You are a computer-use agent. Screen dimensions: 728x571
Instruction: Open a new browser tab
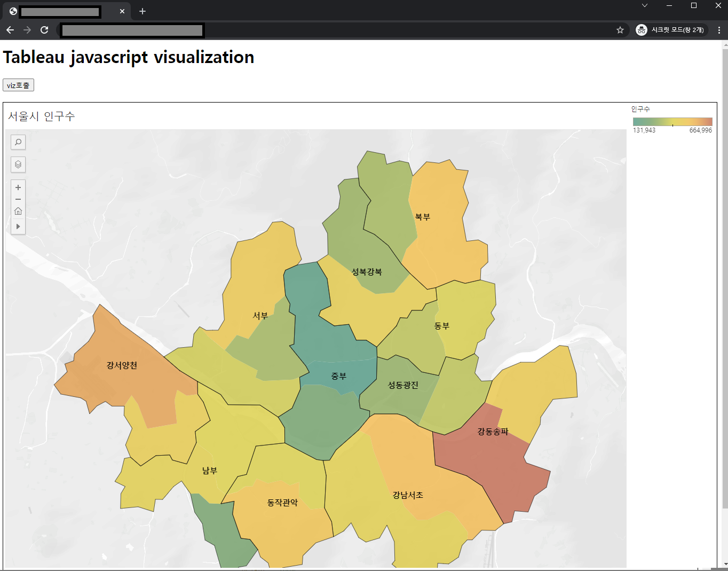(x=143, y=11)
